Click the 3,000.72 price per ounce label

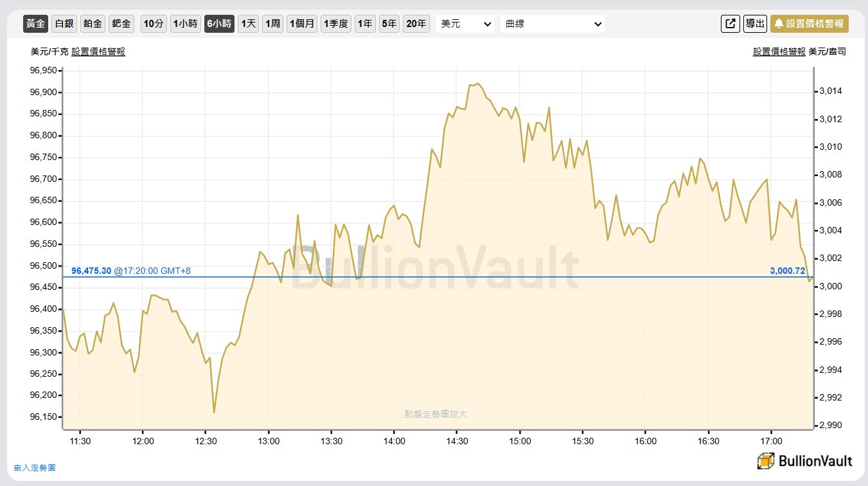(788, 271)
